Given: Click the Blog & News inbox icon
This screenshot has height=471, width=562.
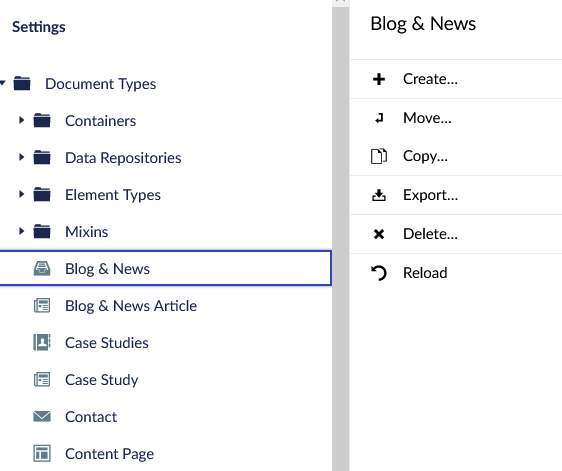Looking at the screenshot, I should pos(42,268).
